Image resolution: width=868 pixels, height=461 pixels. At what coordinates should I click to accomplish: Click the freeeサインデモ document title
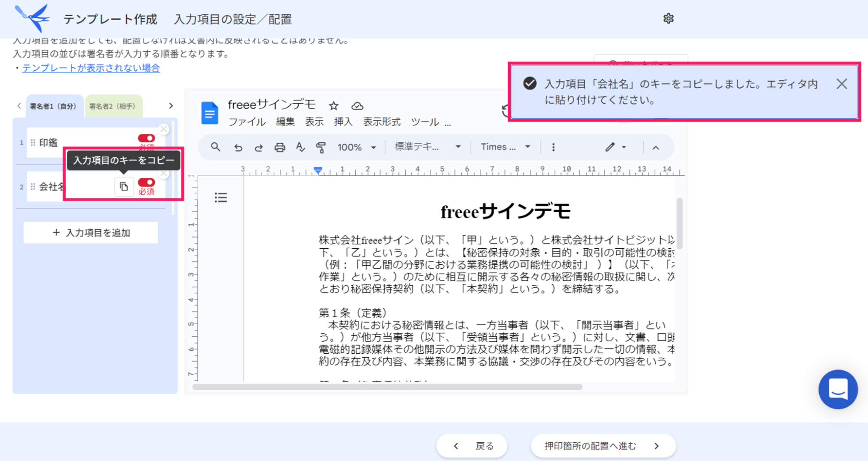tap(272, 105)
